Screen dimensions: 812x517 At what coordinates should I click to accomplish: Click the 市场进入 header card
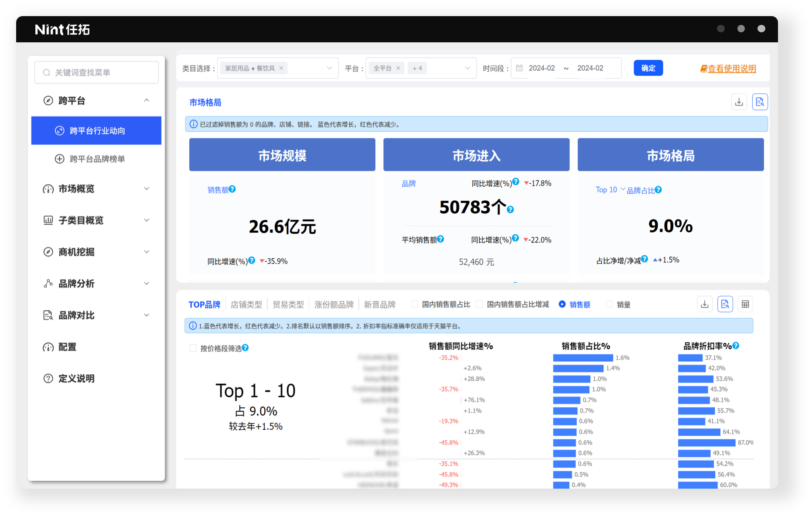[x=476, y=155]
